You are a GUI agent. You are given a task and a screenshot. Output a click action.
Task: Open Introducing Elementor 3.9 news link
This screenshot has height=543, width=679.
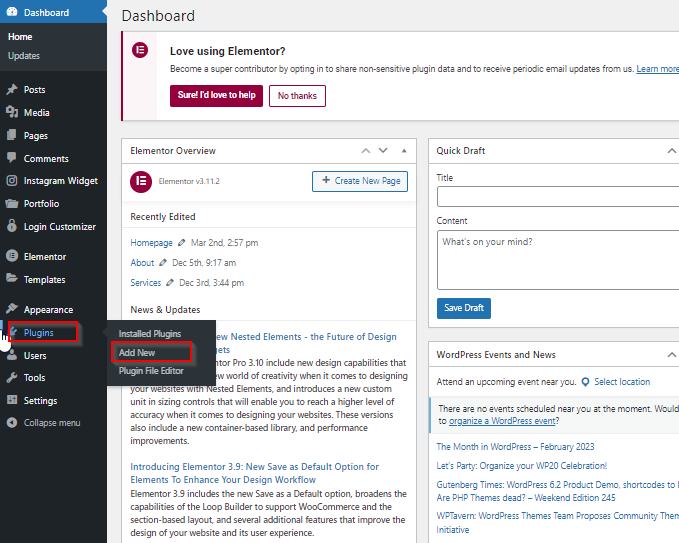click(255, 473)
